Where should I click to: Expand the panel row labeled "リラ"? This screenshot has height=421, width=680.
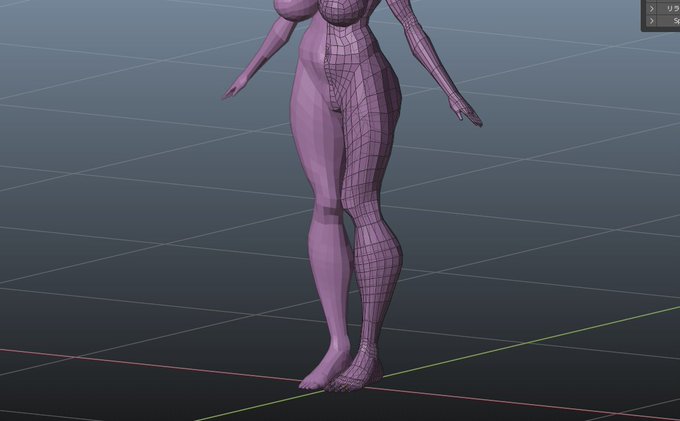click(651, 8)
